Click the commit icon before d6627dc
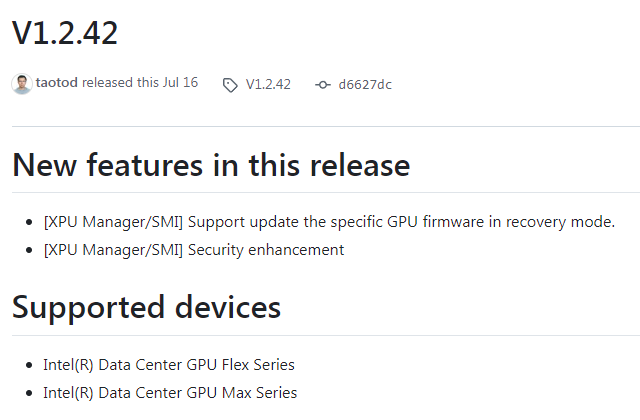 [x=322, y=85]
